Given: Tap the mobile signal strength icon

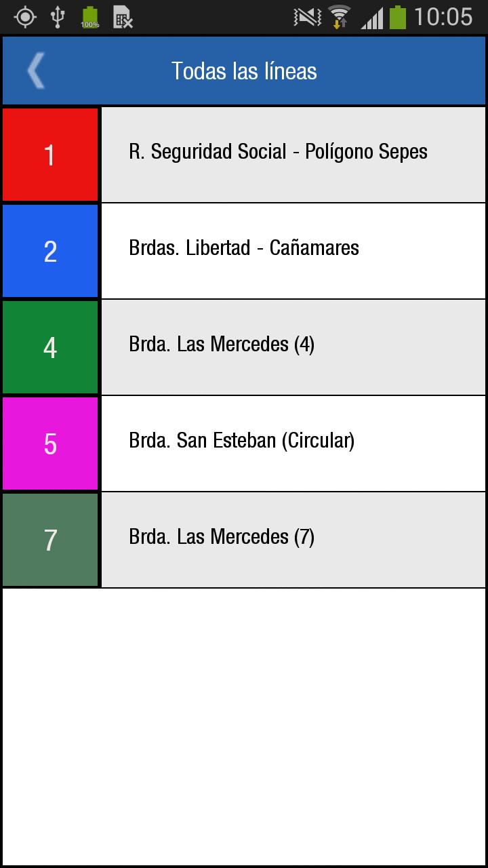Looking at the screenshot, I should (x=371, y=17).
